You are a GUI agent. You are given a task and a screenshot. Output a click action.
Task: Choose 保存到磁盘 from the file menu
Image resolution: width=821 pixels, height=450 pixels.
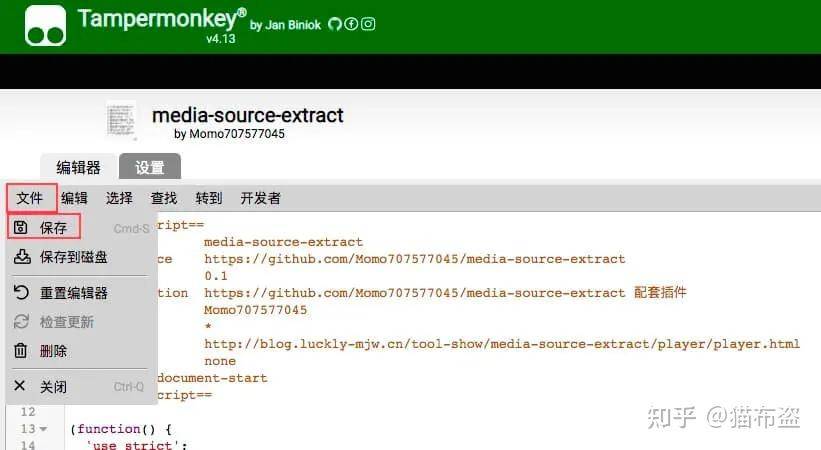point(82,257)
